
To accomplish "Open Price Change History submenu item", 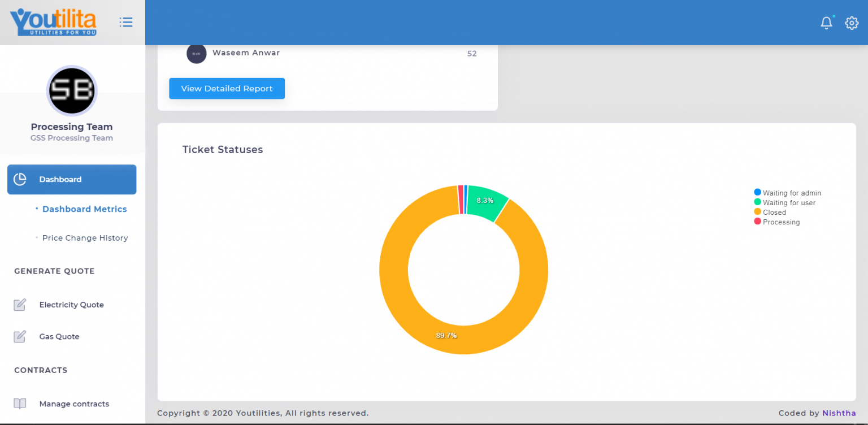I will tap(85, 238).
